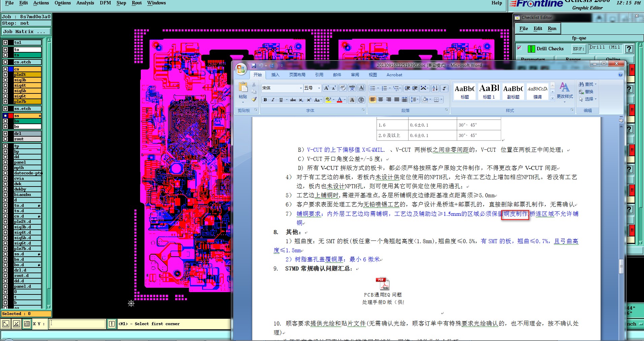Save the Word document via quick access
644x341 pixels.
point(254,66)
